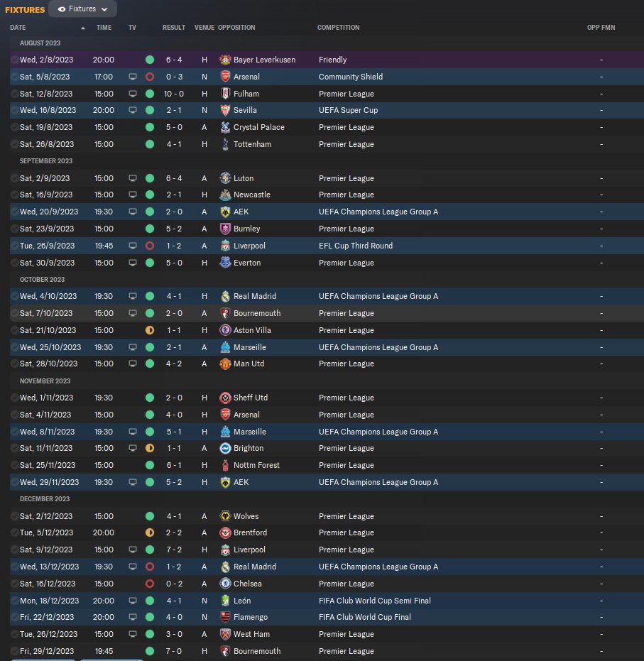Click the TV icon on Community Shield row
This screenshot has height=661, width=644.
[x=132, y=77]
